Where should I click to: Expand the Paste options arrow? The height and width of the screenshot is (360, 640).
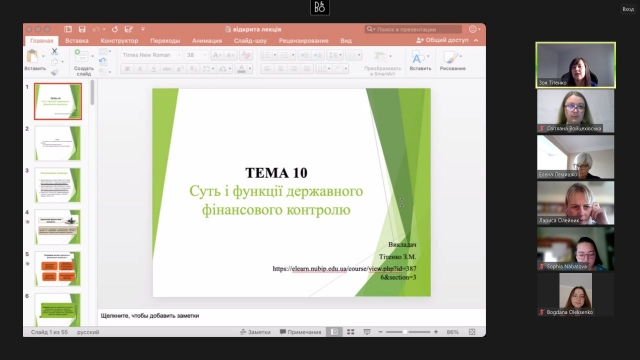(x=43, y=56)
